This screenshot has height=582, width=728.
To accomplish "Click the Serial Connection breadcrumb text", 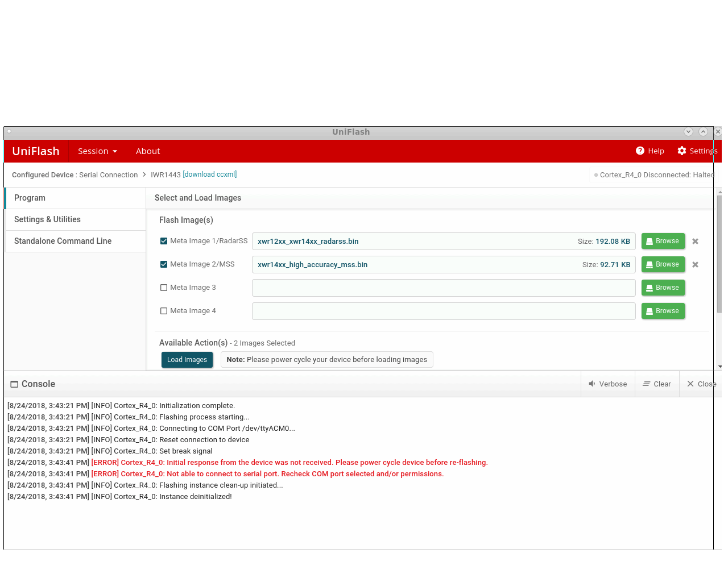I will coord(108,174).
